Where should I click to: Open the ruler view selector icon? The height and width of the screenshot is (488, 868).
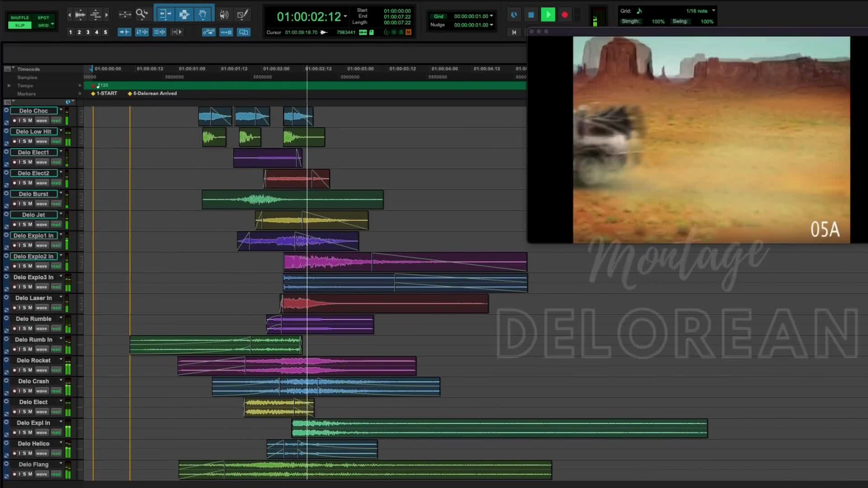coord(8,69)
